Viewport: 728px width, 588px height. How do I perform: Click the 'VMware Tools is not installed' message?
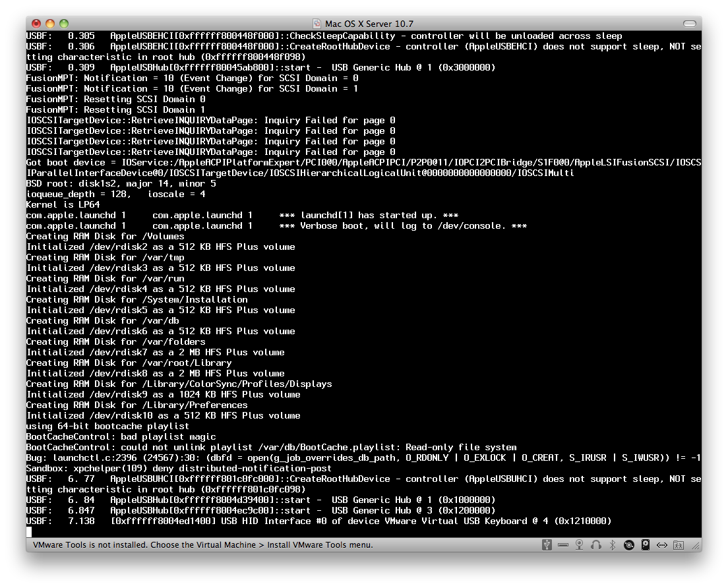(x=203, y=545)
